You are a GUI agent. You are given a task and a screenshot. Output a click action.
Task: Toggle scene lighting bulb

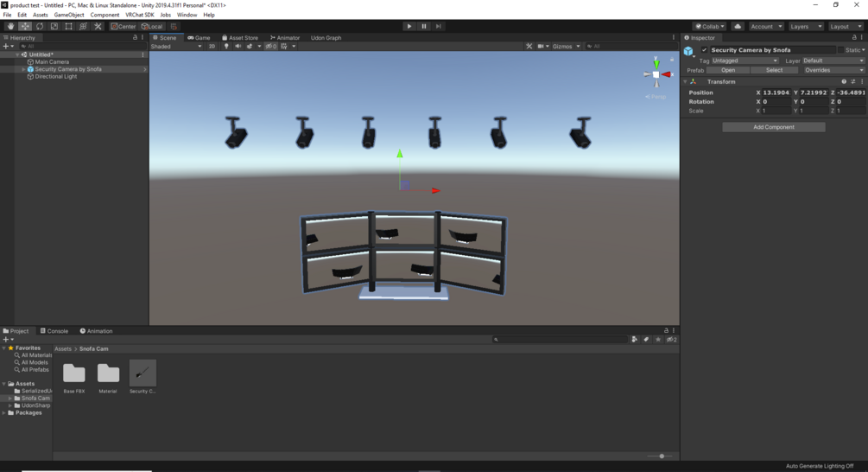click(x=226, y=46)
